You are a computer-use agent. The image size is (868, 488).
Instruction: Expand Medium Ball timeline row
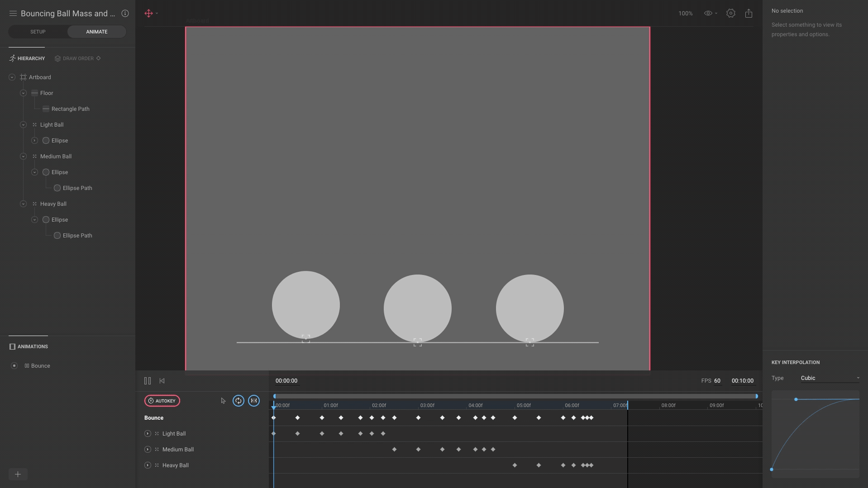148,450
